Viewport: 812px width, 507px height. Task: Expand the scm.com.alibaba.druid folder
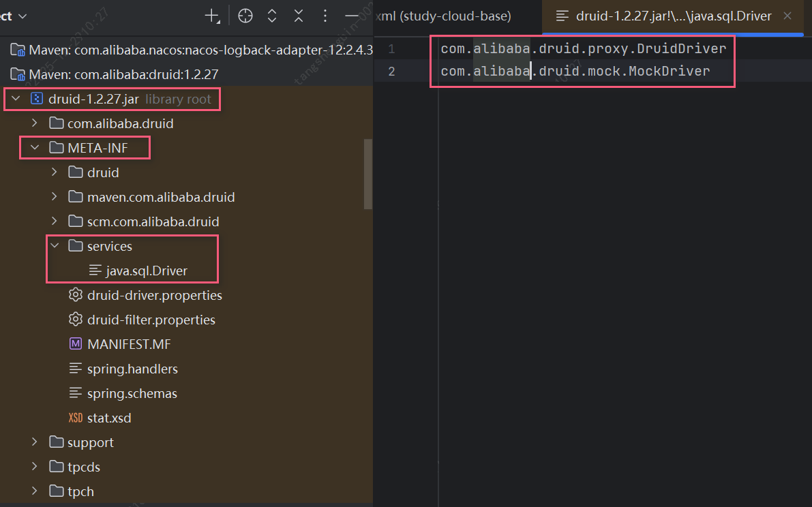click(x=55, y=221)
